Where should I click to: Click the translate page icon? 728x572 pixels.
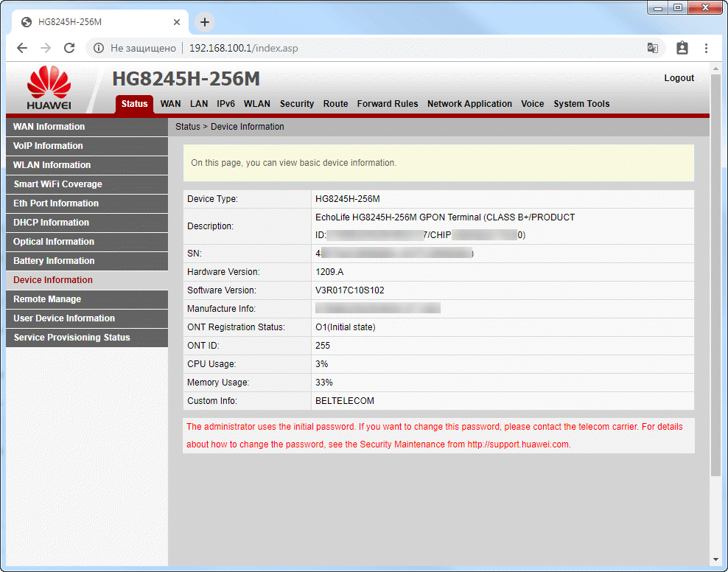click(652, 48)
